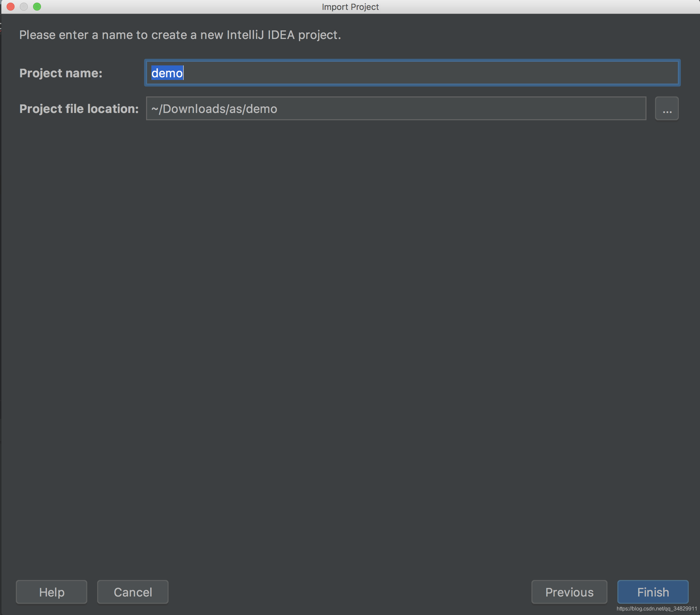
Task: Click the project file location field
Action: (x=395, y=108)
